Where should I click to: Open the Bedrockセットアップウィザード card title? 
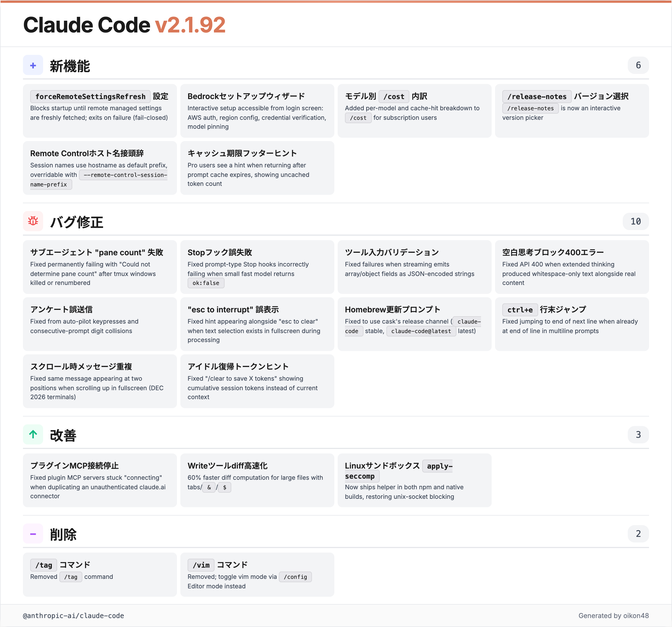pos(246,96)
